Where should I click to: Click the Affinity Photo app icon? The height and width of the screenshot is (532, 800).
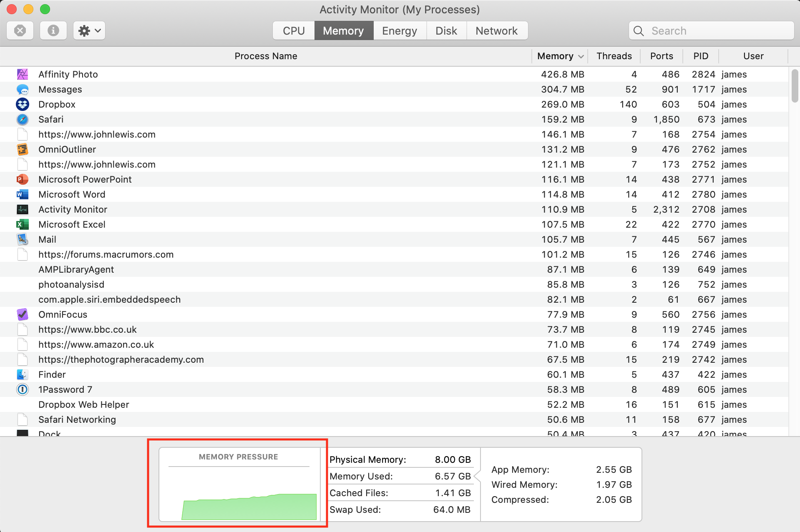23,74
